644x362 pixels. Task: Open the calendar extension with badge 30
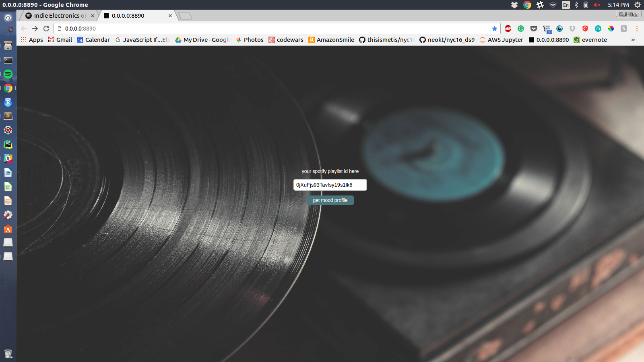pyautogui.click(x=547, y=29)
